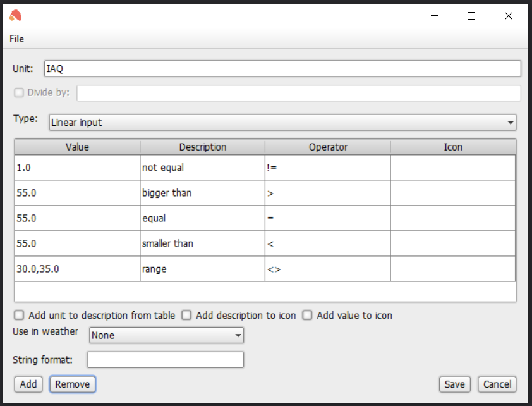Click the red application icon in title bar
The height and width of the screenshot is (406, 532).
[16, 16]
